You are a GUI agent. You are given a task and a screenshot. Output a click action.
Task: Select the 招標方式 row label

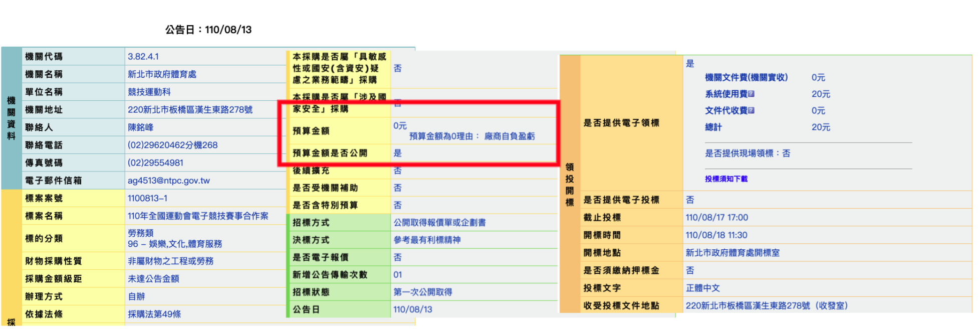(x=311, y=222)
